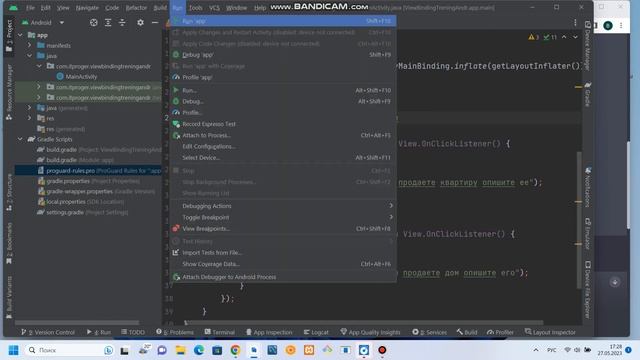Open File Explorer from the taskbar
Screen dimensions: 640x360
(180, 350)
